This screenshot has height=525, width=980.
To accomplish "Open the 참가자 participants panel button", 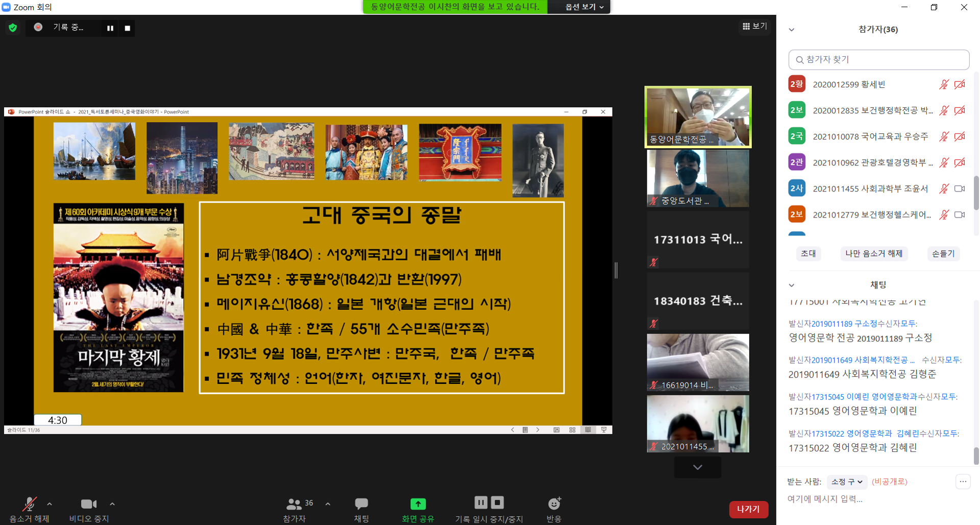I will pyautogui.click(x=295, y=509).
